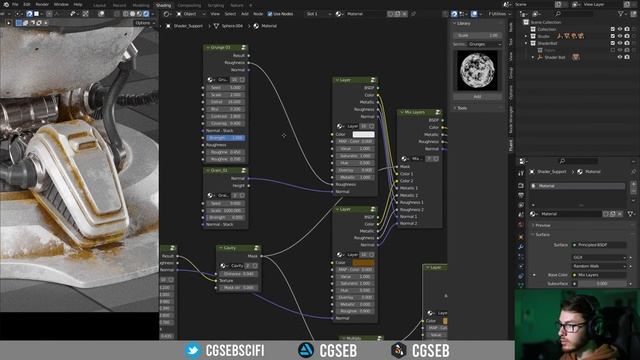Open the File menu
The height and width of the screenshot is (360, 640).
[x=15, y=4]
